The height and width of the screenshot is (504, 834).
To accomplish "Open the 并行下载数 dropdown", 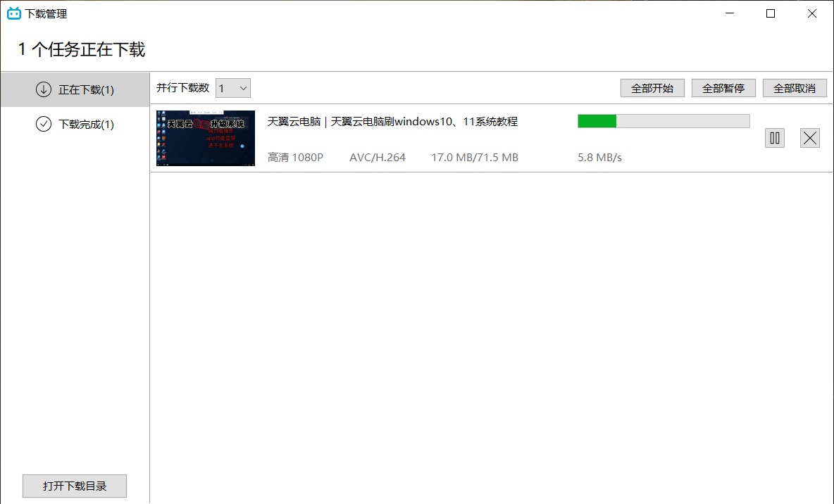I will pyautogui.click(x=233, y=88).
